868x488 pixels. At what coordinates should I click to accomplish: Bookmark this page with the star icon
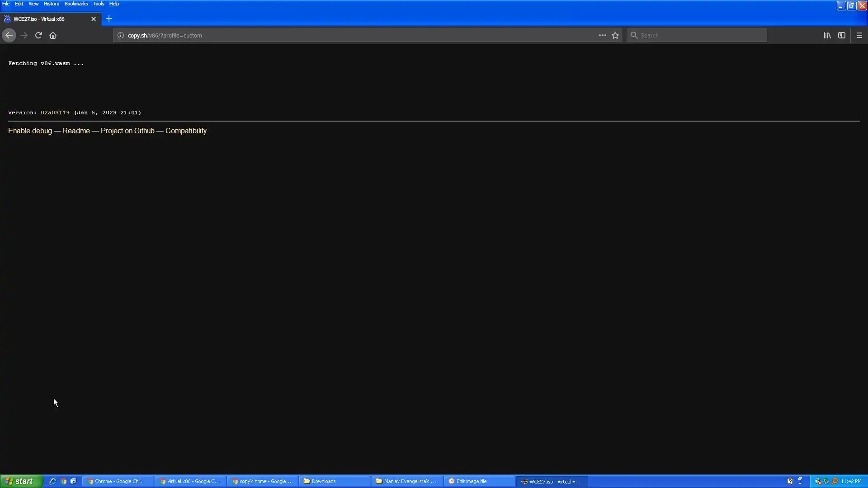pos(615,35)
